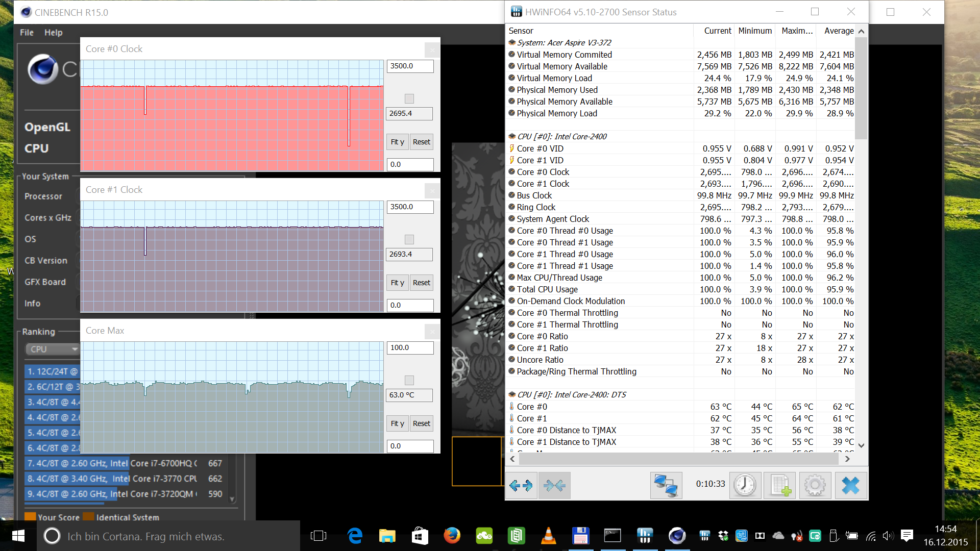Click the blue X close sensors icon

tap(850, 485)
